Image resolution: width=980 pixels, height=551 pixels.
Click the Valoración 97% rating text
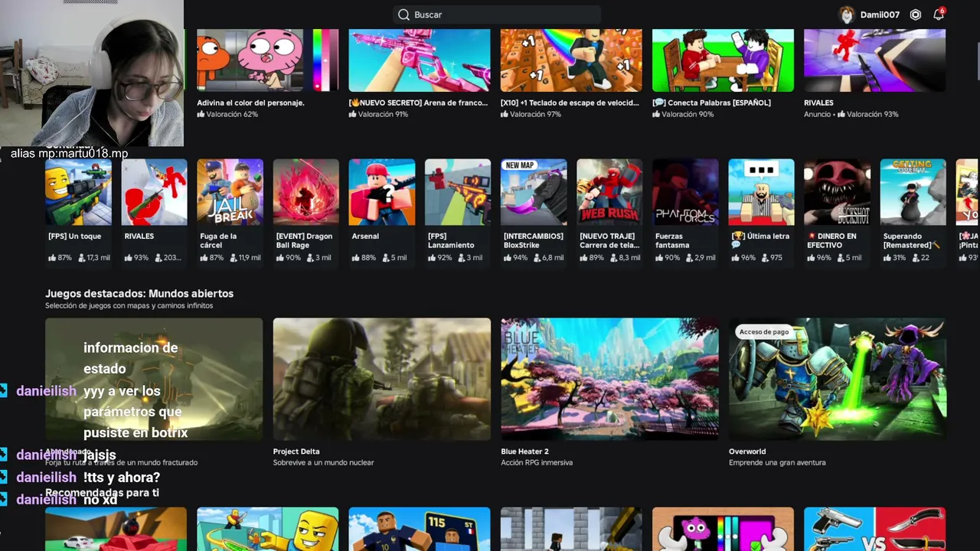[x=535, y=114]
